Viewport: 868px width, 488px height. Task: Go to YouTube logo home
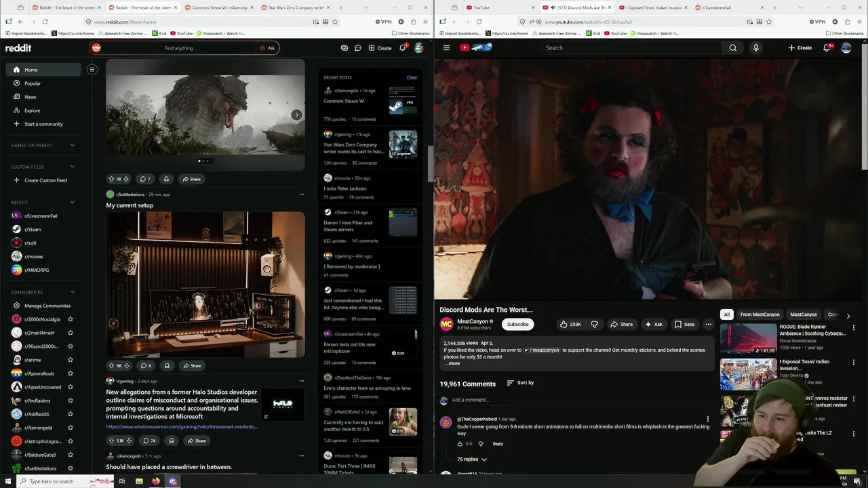coord(475,48)
